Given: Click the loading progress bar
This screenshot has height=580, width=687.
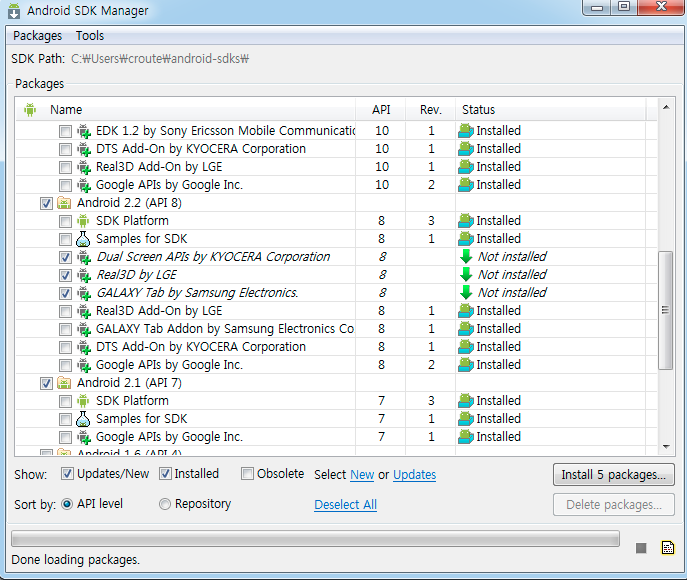Looking at the screenshot, I should [x=315, y=538].
